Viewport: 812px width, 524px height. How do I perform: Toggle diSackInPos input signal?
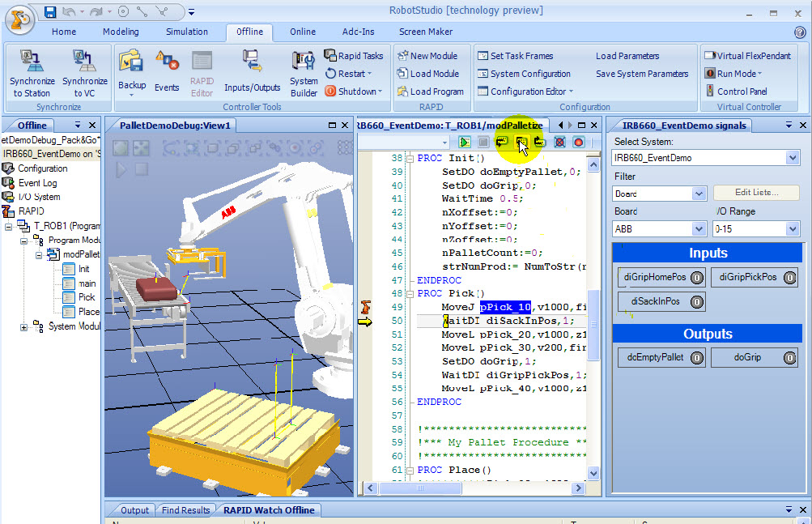[x=661, y=302]
